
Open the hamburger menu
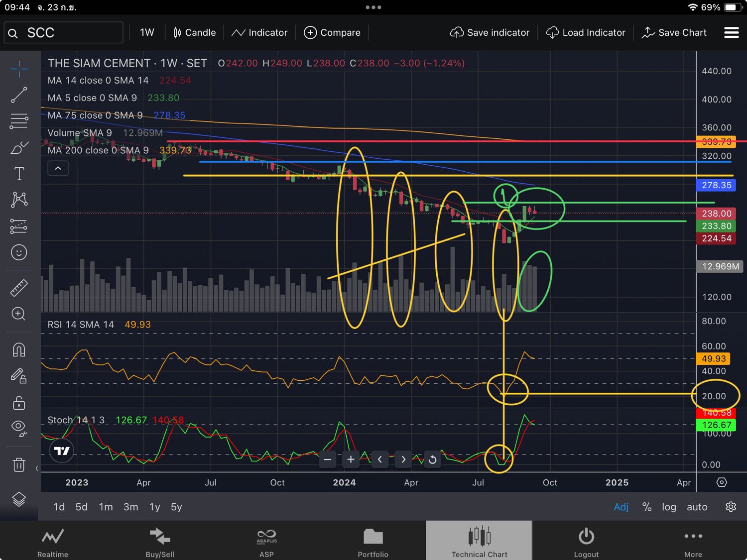[731, 32]
